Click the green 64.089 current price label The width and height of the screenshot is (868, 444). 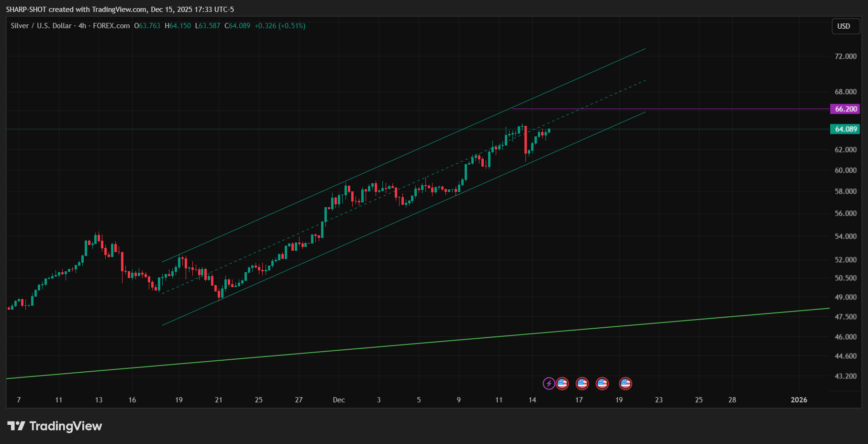pyautogui.click(x=846, y=129)
